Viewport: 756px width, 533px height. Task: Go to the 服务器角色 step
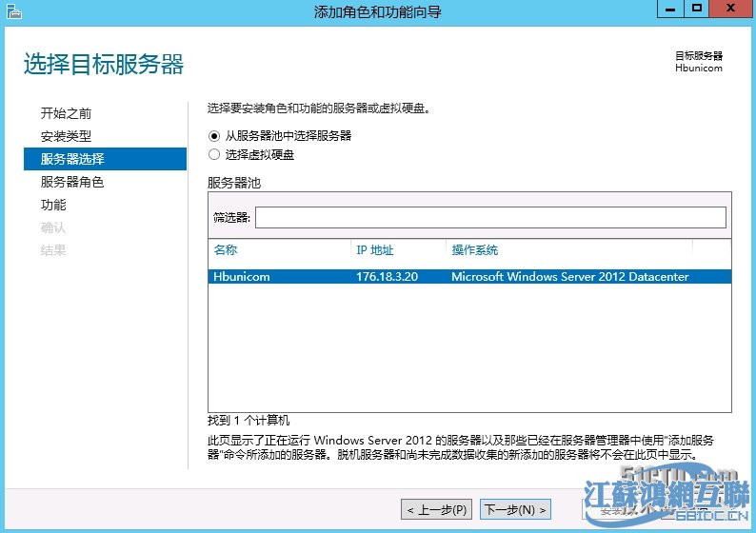pos(72,182)
